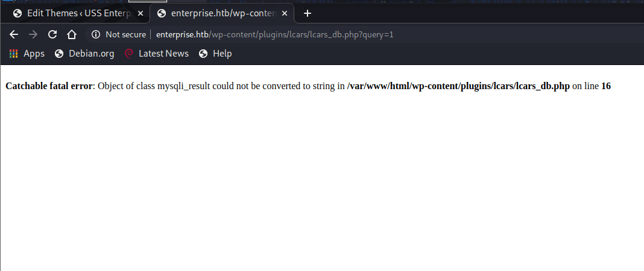644x271 pixels.
Task: Click the lcars_db.php file path text
Action: tap(458, 86)
